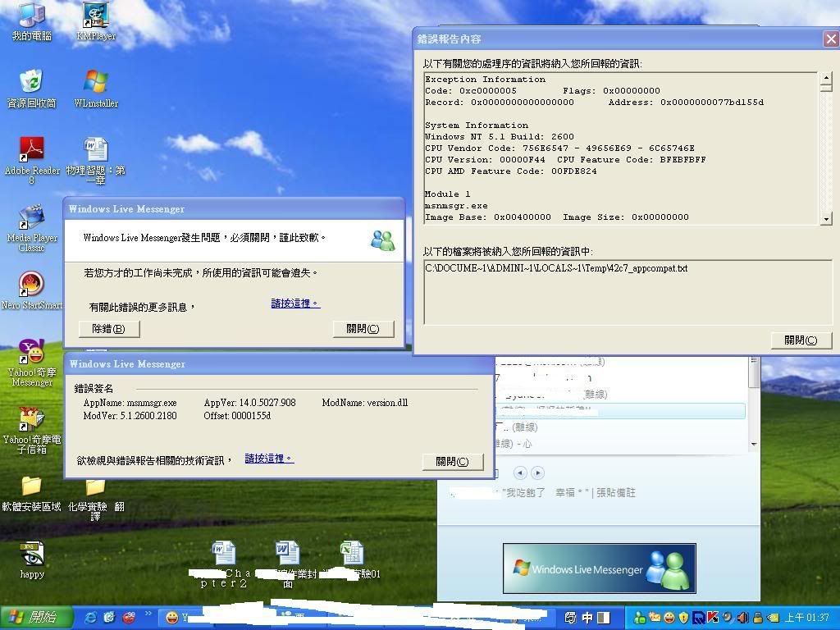Open the Yahoo Messenger desktop icon
The height and width of the screenshot is (630, 840).
pos(32,352)
